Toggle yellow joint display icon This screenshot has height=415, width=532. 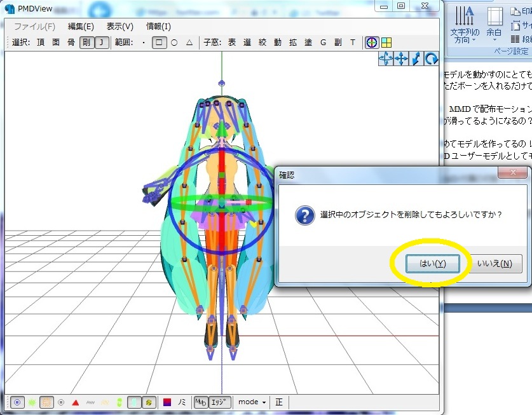click(148, 402)
